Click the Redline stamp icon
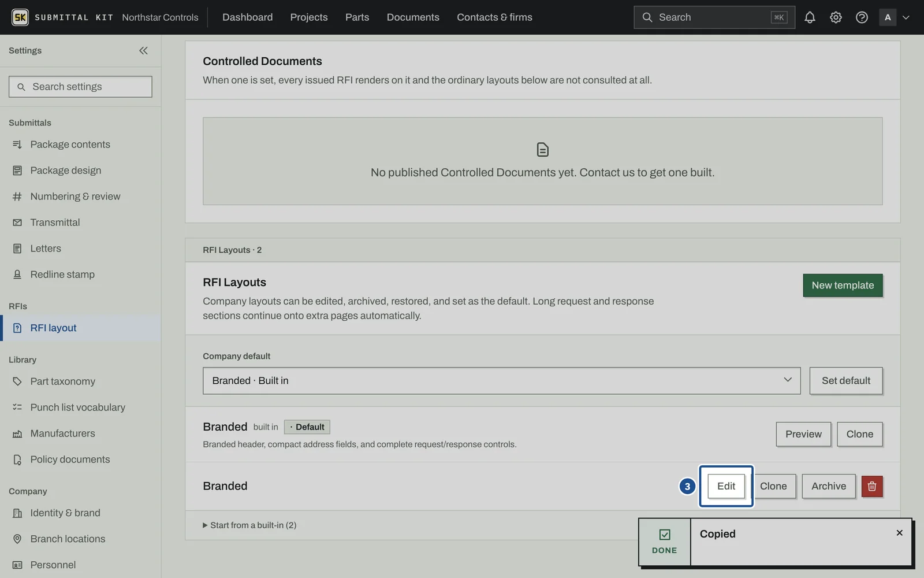Viewport: 924px width, 578px height. tap(17, 275)
